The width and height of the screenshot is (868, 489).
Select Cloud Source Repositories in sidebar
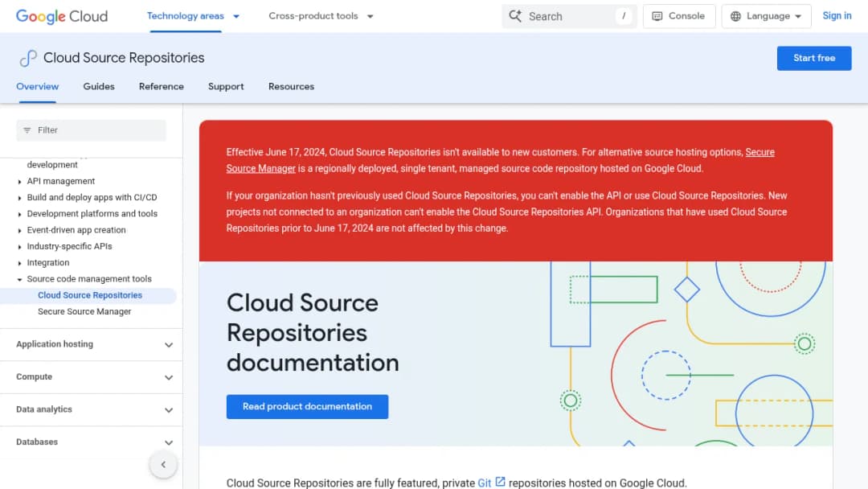90,295
